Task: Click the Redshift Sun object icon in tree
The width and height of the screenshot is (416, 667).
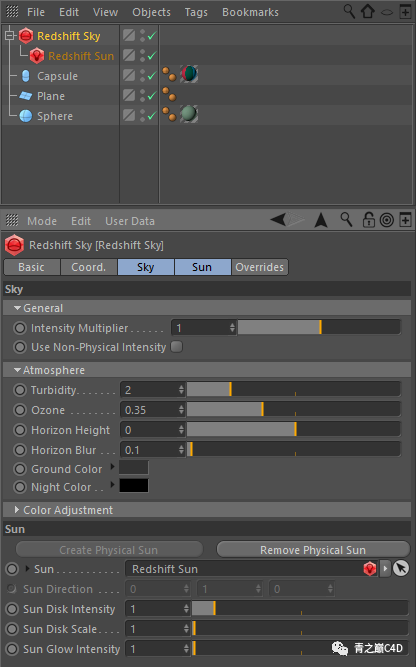Action: coord(37,56)
